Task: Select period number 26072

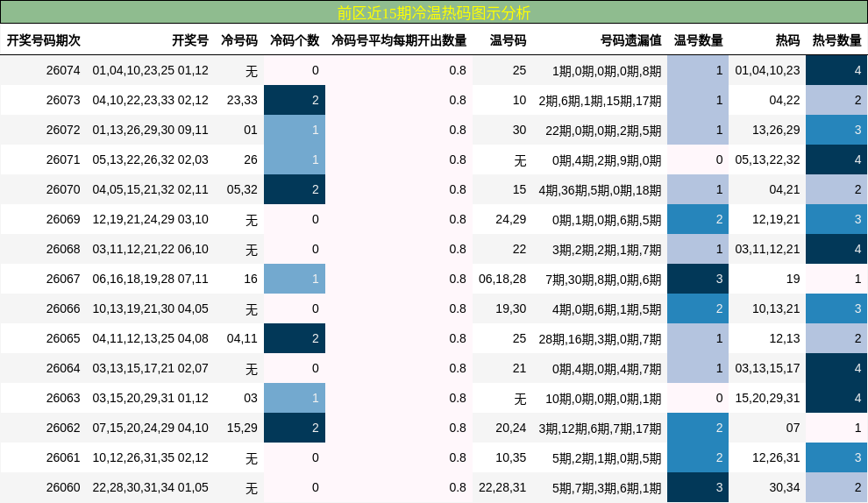Action: point(63,130)
